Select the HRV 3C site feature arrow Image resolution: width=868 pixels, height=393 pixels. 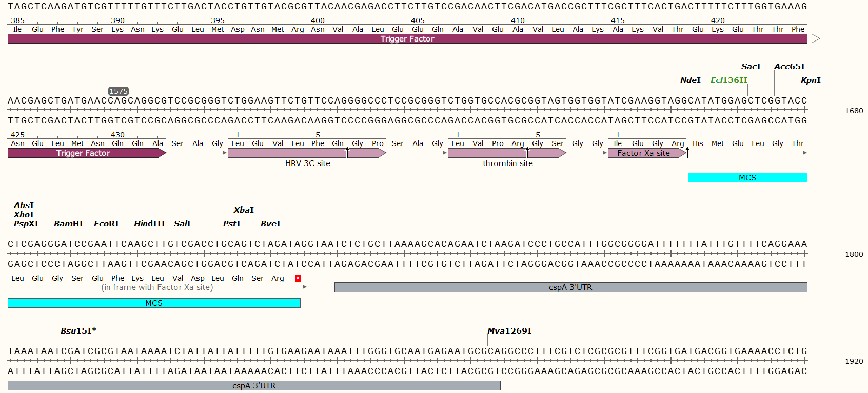click(x=307, y=153)
